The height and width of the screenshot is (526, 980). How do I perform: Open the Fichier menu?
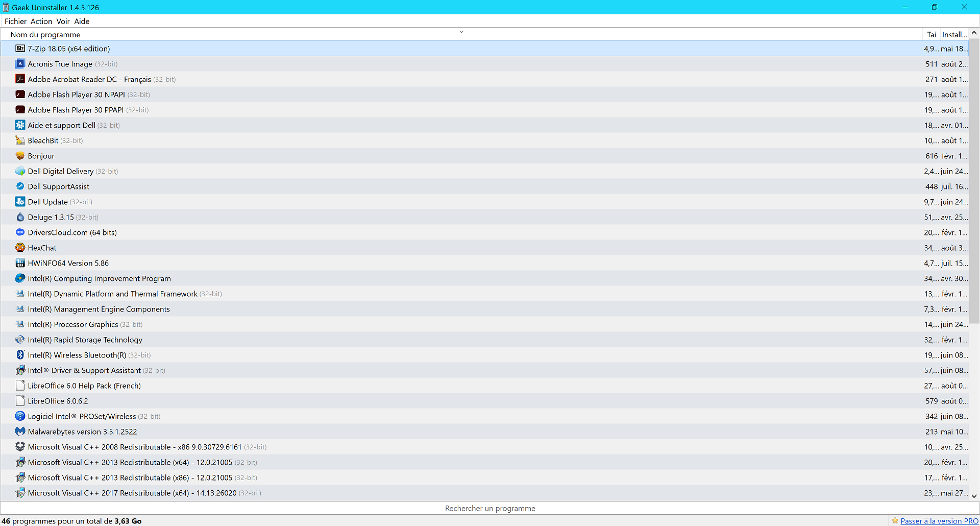[15, 21]
